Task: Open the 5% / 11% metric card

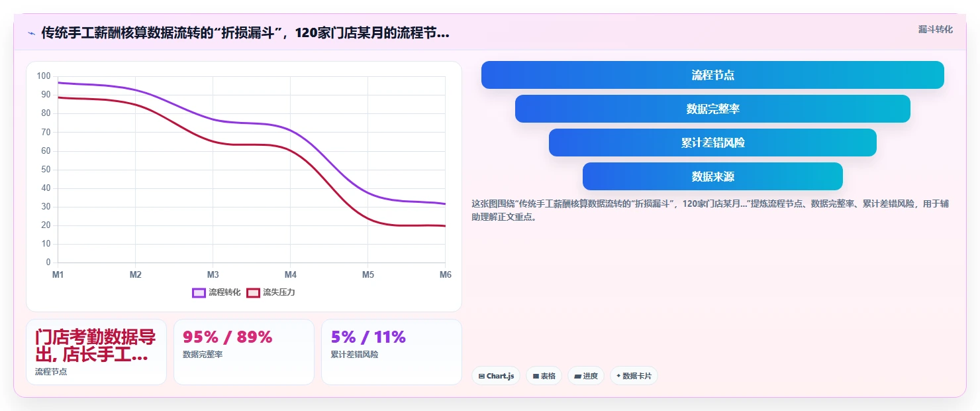Action: tap(391, 352)
